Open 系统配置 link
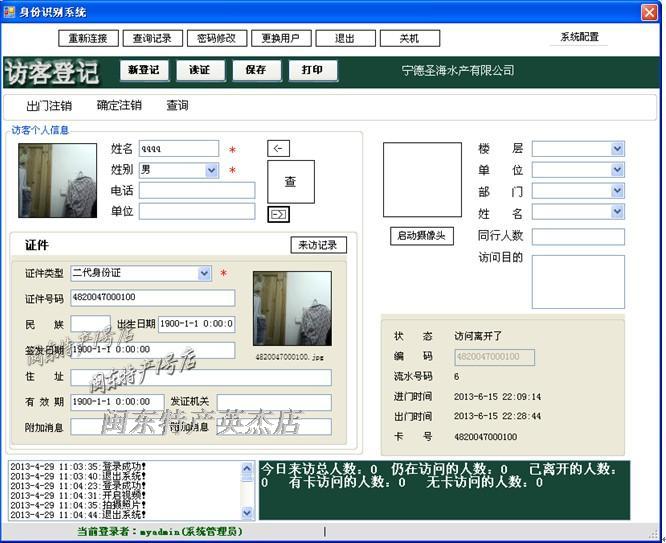 (x=579, y=37)
